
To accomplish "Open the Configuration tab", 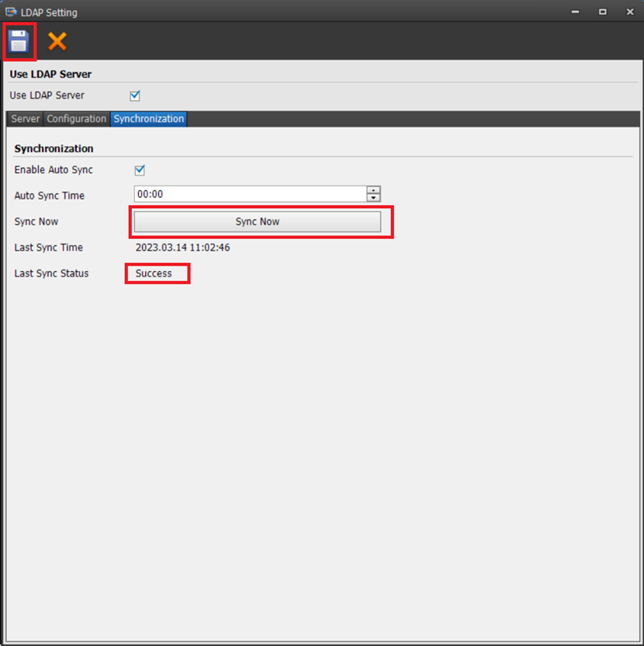I will pos(76,119).
